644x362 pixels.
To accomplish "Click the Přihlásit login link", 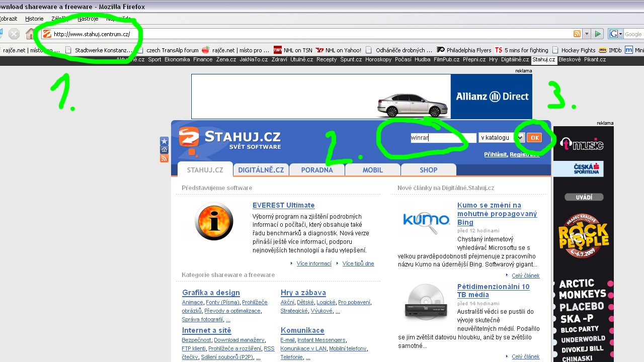I will [495, 154].
